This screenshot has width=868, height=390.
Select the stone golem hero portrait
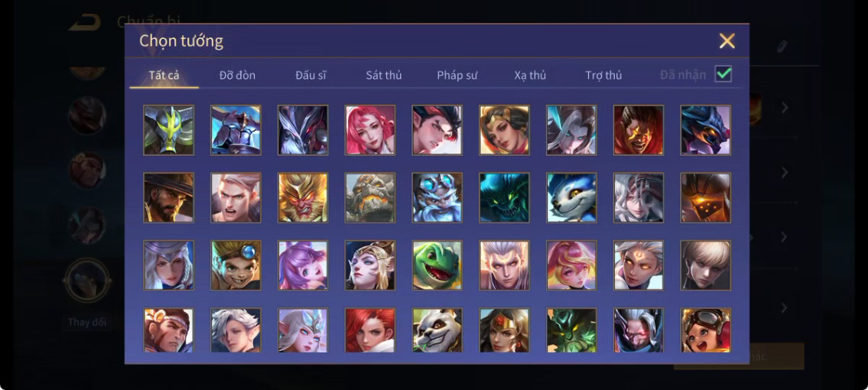pyautogui.click(x=370, y=197)
